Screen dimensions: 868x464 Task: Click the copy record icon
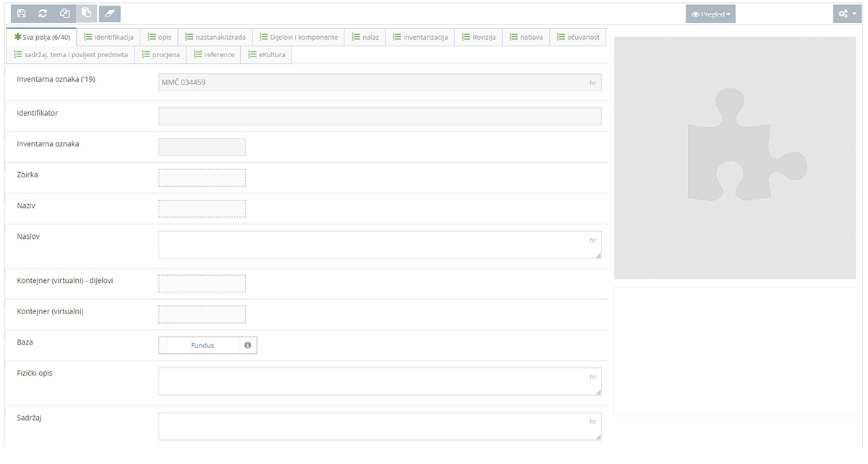pyautogui.click(x=64, y=14)
